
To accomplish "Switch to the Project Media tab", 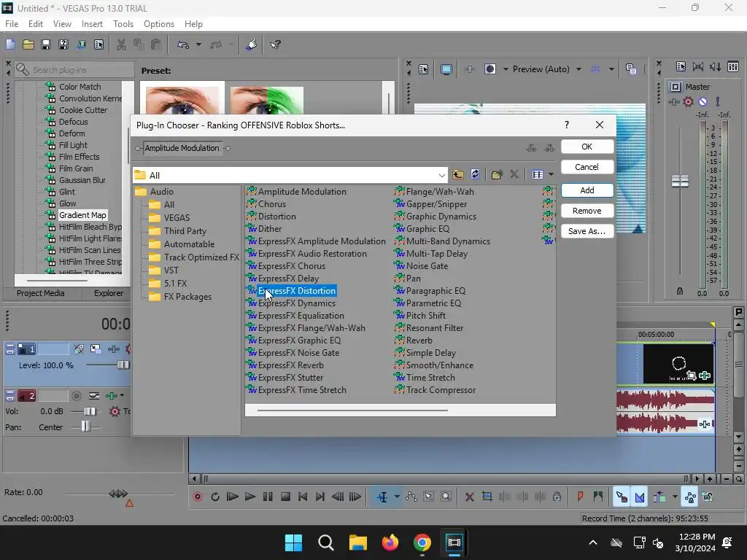I will point(41,293).
